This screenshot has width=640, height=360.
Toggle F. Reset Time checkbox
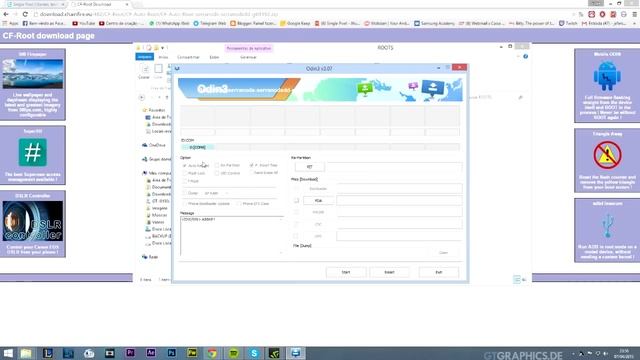[251, 165]
